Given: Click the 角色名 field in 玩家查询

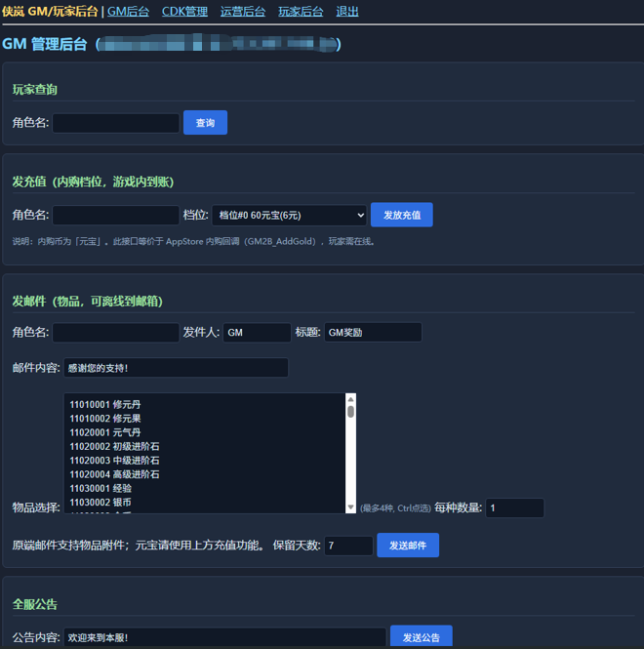Looking at the screenshot, I should click(x=116, y=123).
